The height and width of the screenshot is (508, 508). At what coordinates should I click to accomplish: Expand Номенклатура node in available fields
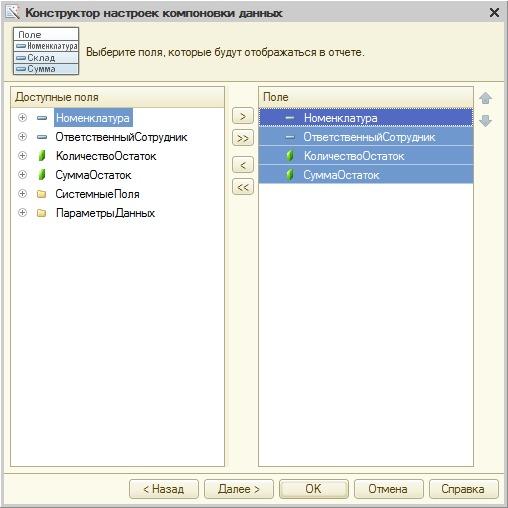(x=22, y=117)
